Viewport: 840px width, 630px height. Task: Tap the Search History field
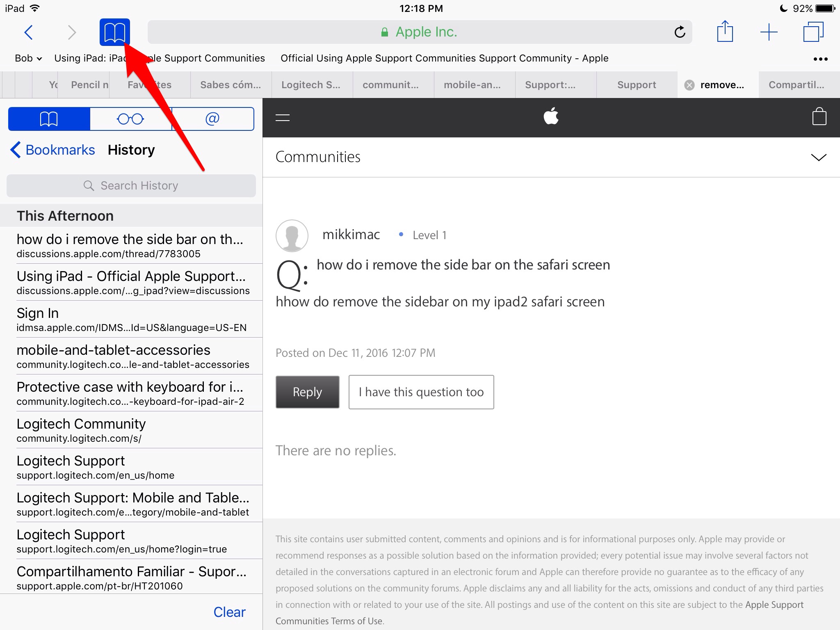pos(131,186)
